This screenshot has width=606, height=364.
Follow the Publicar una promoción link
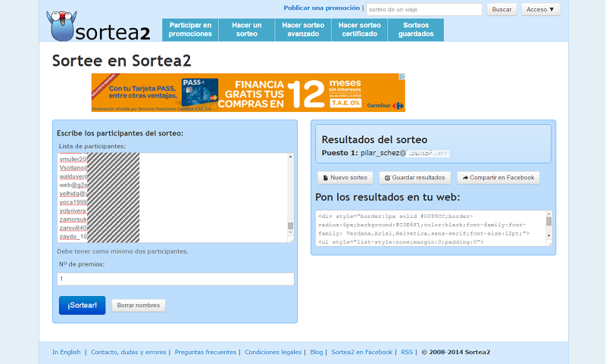322,8
